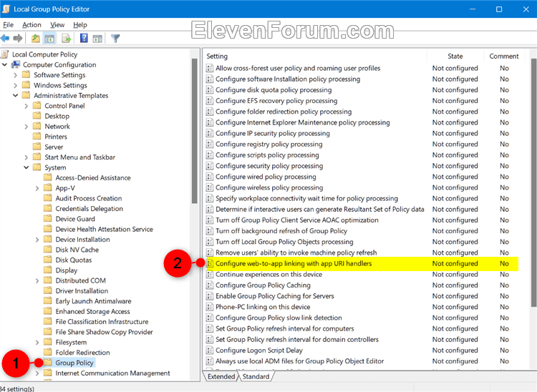
Task: Sort by the Comment column header
Action: coord(504,56)
